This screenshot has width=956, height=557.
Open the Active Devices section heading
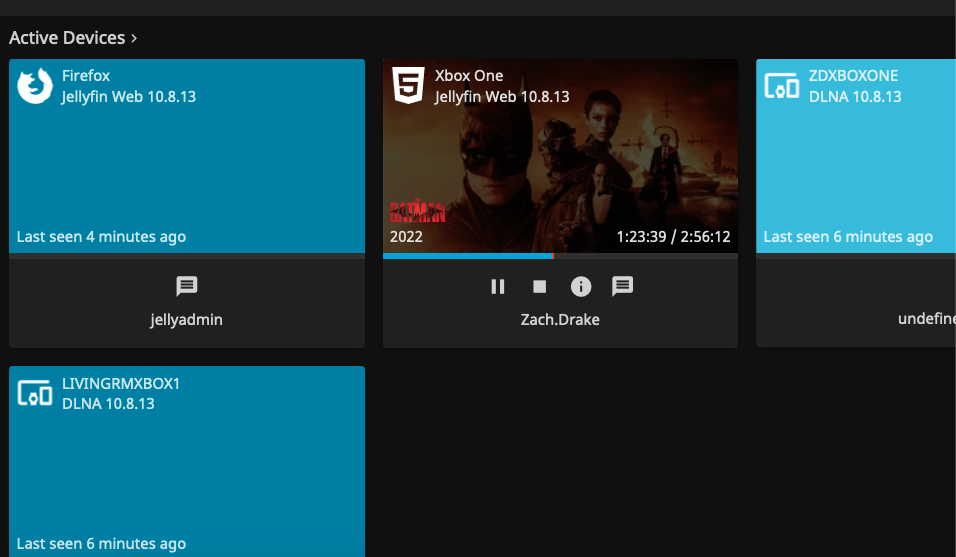(x=67, y=38)
